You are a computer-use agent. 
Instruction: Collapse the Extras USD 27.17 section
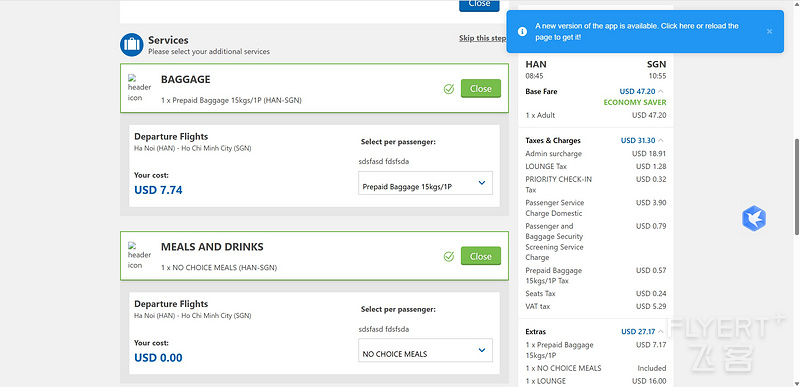[x=661, y=331]
